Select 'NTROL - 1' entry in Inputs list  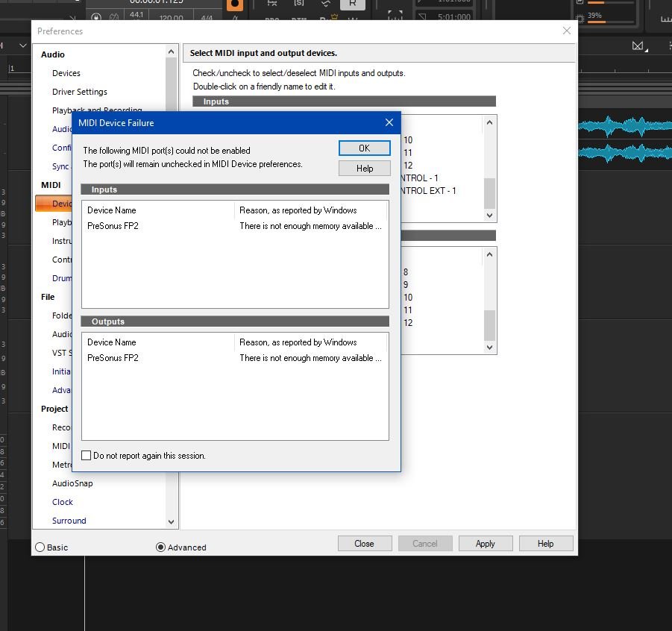point(420,178)
